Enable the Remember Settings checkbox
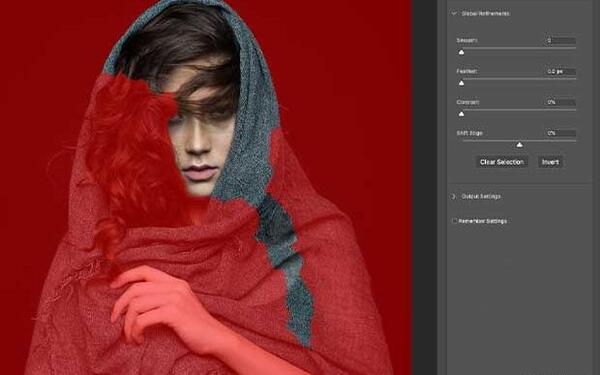 click(x=455, y=221)
